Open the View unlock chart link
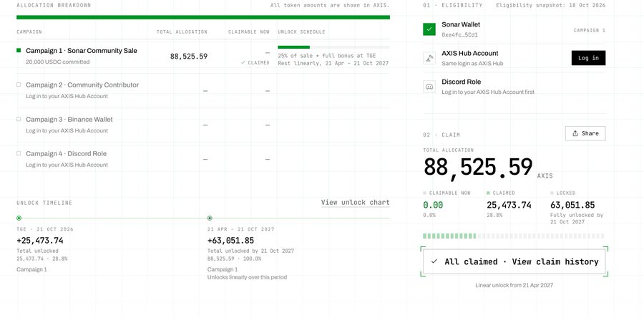The width and height of the screenshot is (644, 318). [355, 202]
